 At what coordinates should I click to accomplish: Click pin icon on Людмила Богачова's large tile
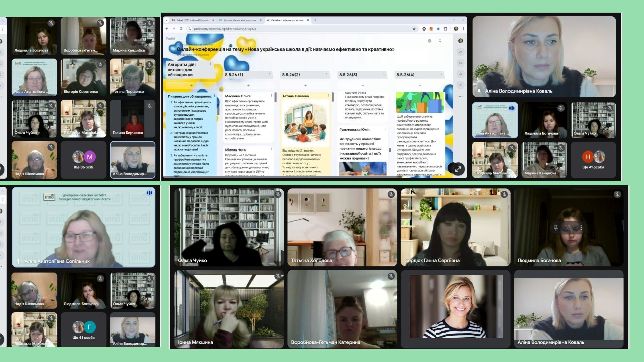(556, 228)
